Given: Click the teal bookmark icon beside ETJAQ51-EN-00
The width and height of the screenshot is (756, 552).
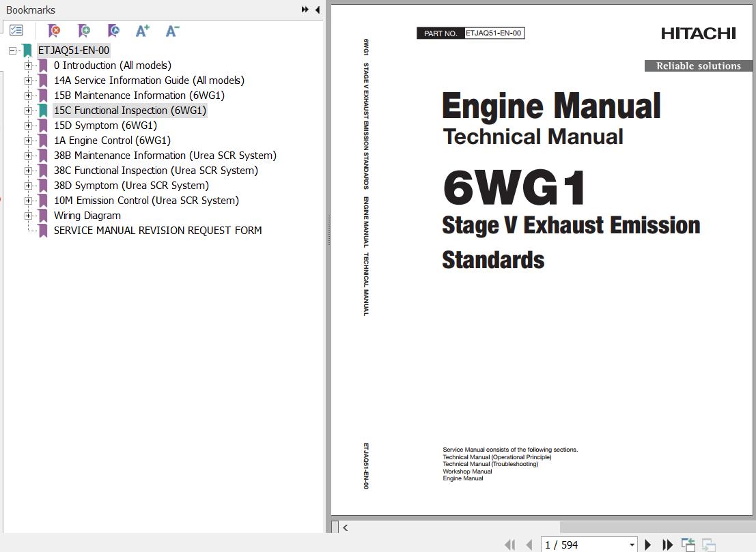Looking at the screenshot, I should (27, 50).
